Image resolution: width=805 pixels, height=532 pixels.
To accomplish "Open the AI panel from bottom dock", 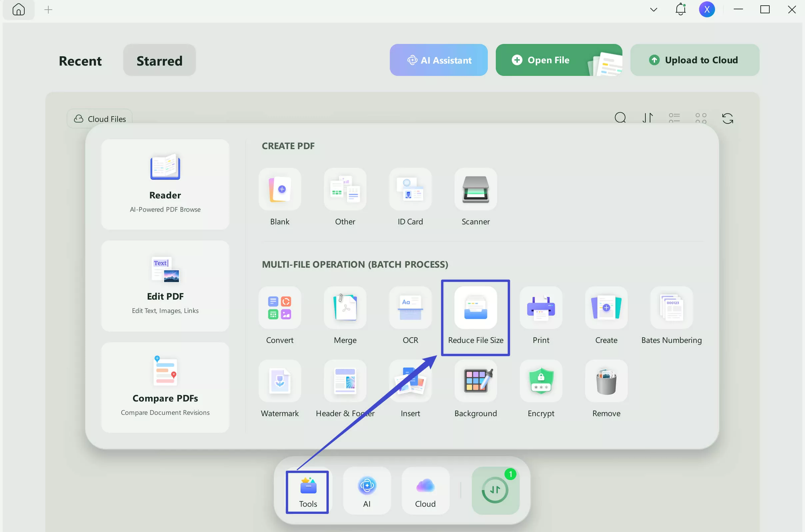I will point(367,491).
